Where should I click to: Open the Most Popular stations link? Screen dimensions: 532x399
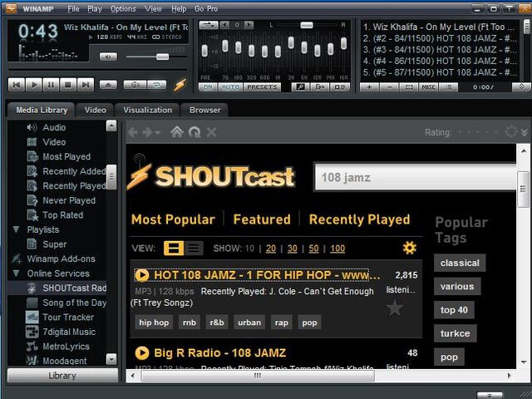[173, 219]
